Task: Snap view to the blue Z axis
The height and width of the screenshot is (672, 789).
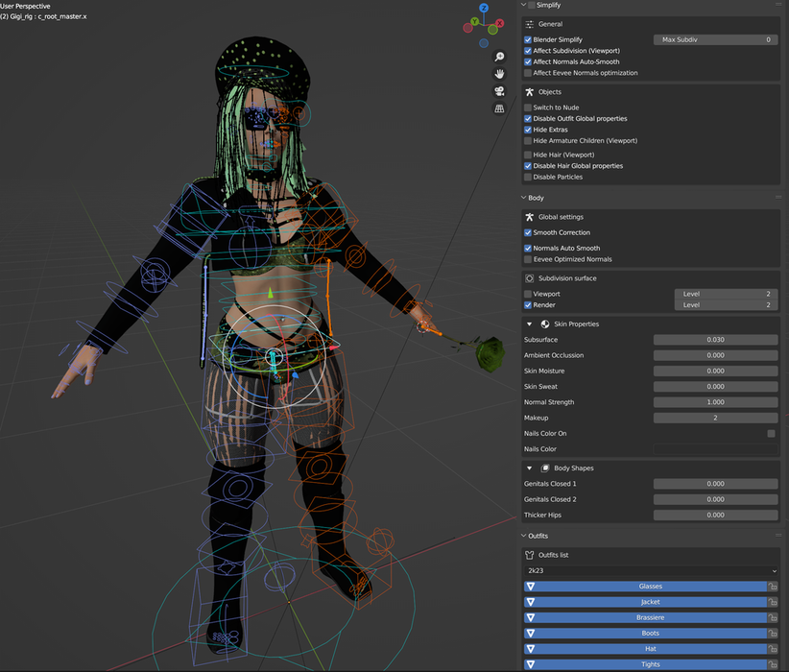Action: [484, 8]
